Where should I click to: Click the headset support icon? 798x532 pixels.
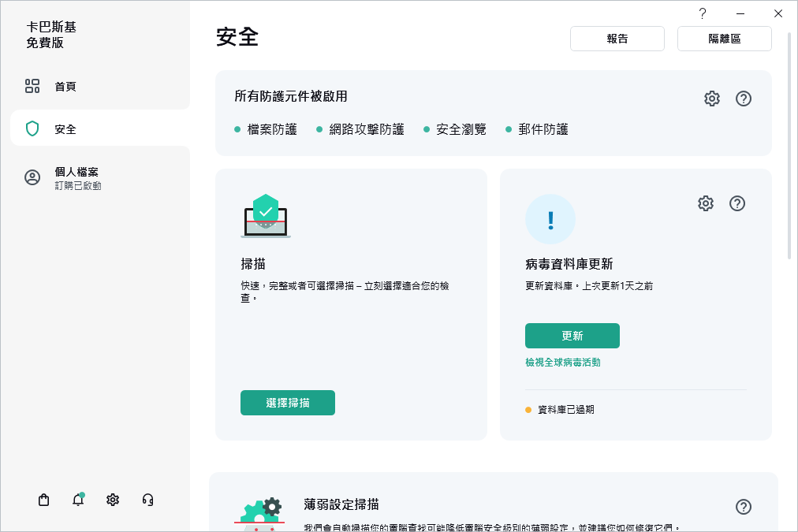(x=147, y=500)
